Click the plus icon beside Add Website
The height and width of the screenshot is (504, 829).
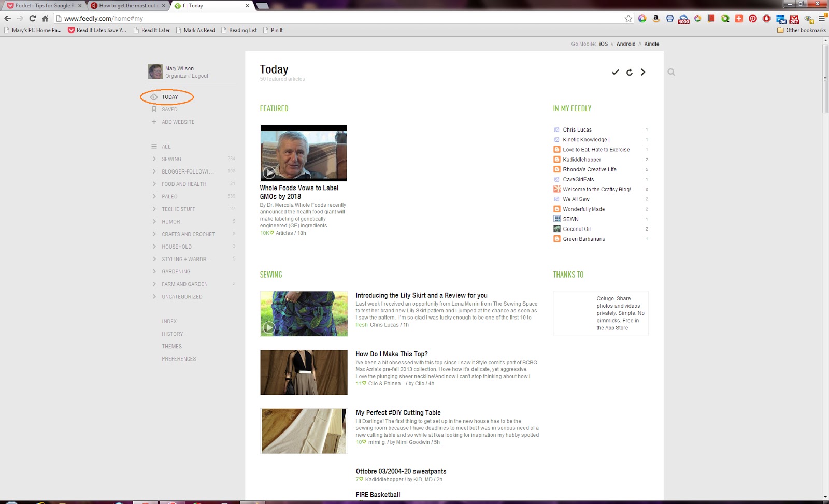(x=154, y=122)
